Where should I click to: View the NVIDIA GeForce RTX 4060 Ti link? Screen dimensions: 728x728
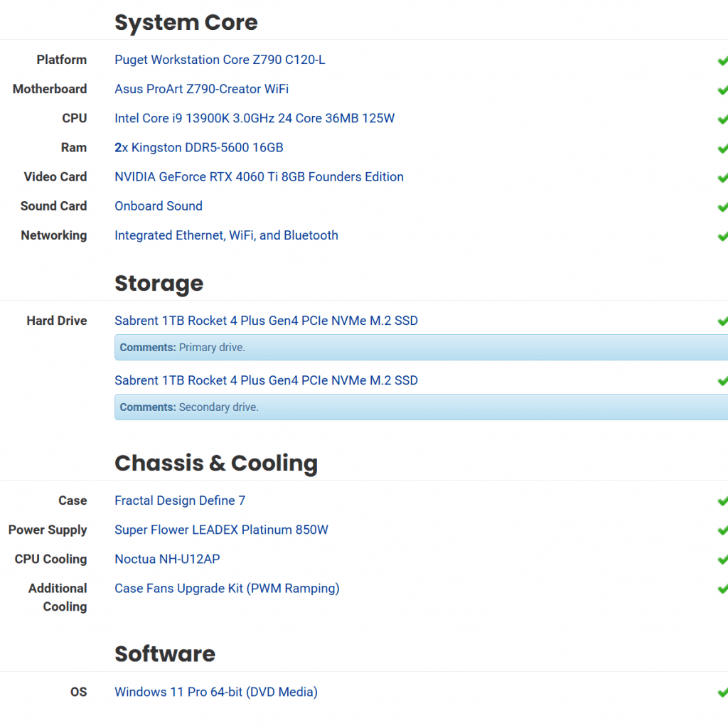(x=259, y=176)
